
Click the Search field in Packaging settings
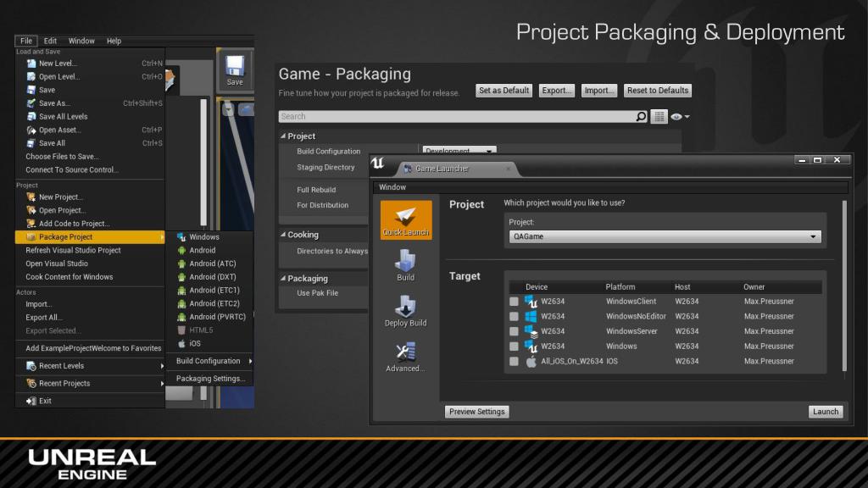point(457,116)
